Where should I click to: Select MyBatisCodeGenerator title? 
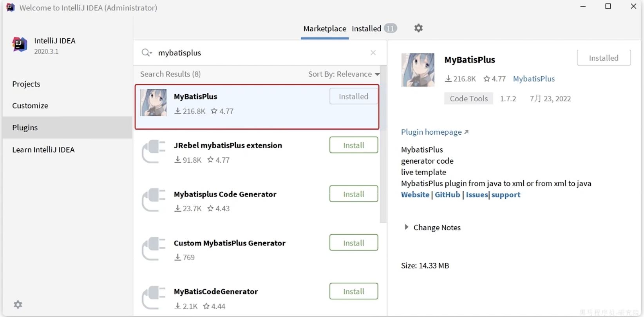coord(216,292)
